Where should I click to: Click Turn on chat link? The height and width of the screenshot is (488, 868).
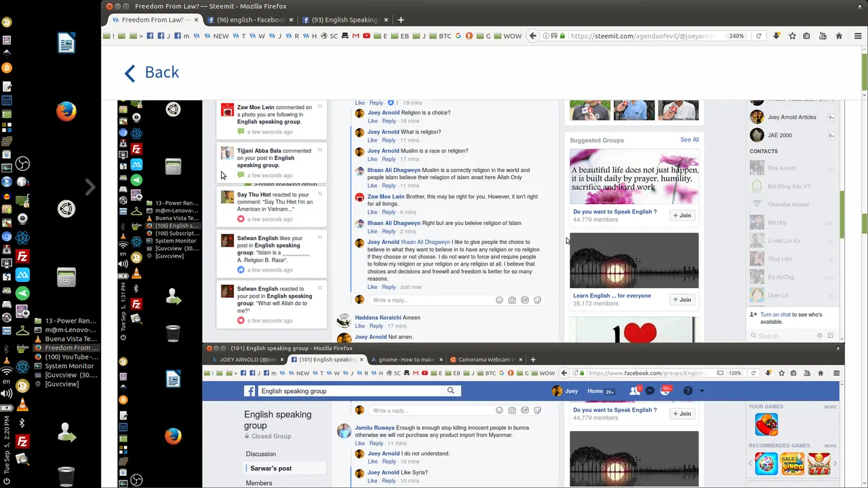pyautogui.click(x=776, y=314)
